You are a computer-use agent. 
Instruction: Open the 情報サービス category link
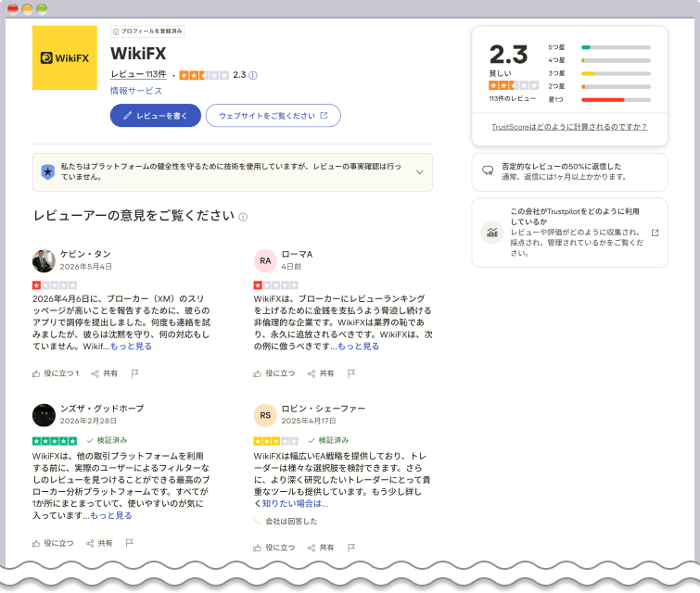(136, 91)
